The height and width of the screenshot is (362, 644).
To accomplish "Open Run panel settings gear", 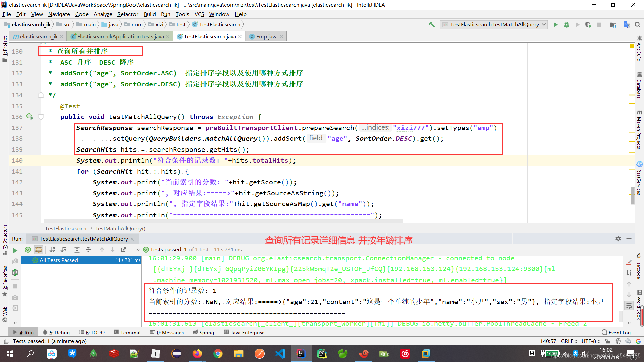I will 618,239.
